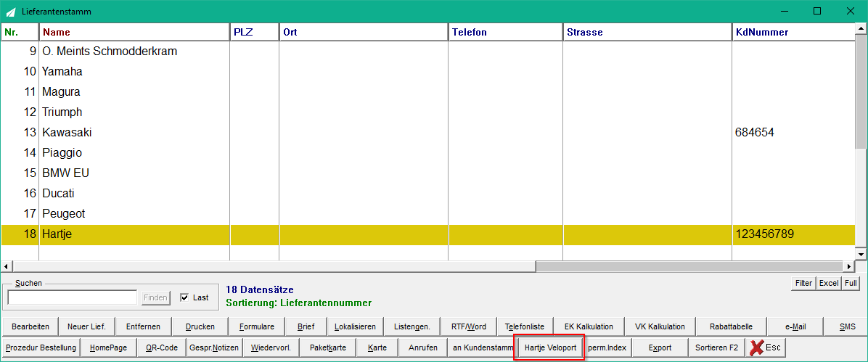
Task: Click the Strasse column header
Action: point(647,32)
